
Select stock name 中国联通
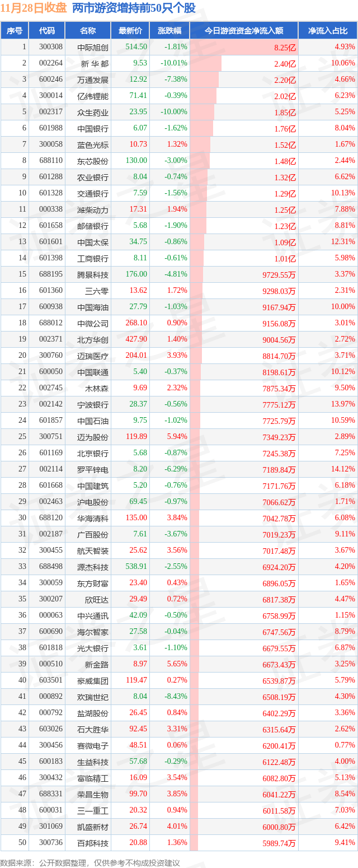[93, 372]
